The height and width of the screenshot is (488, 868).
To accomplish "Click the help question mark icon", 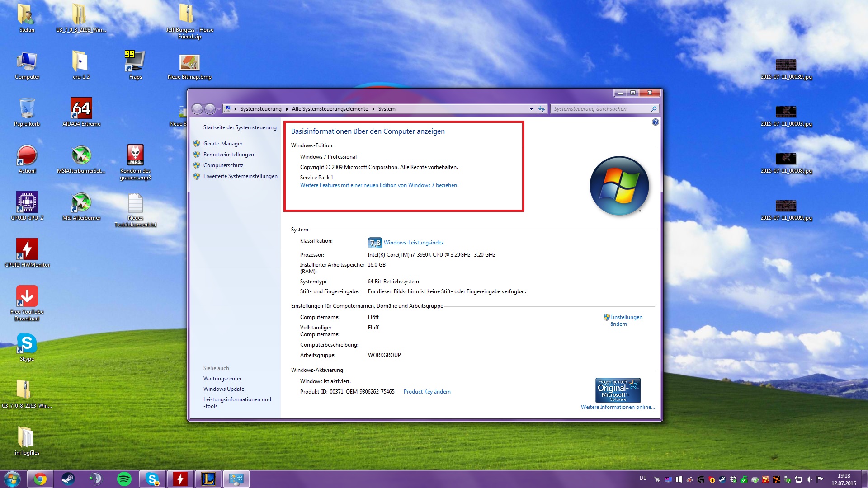I will 655,122.
